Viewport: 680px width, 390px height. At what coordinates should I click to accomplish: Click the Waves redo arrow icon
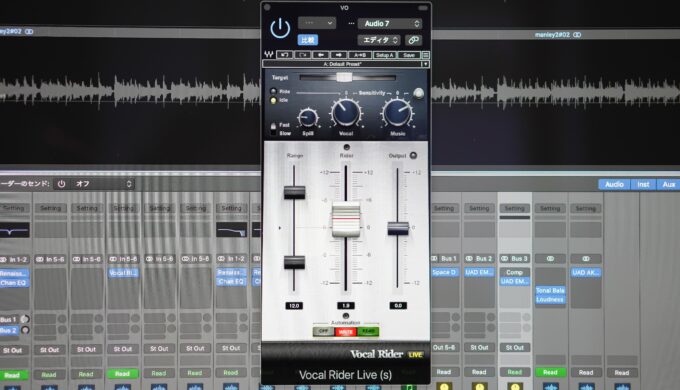point(303,55)
